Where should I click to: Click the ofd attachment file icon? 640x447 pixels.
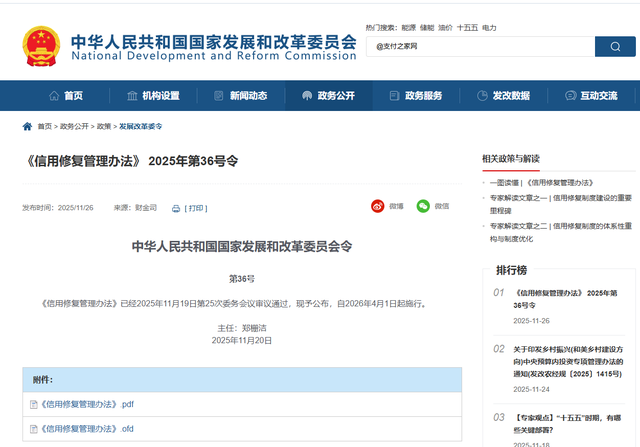(34, 429)
